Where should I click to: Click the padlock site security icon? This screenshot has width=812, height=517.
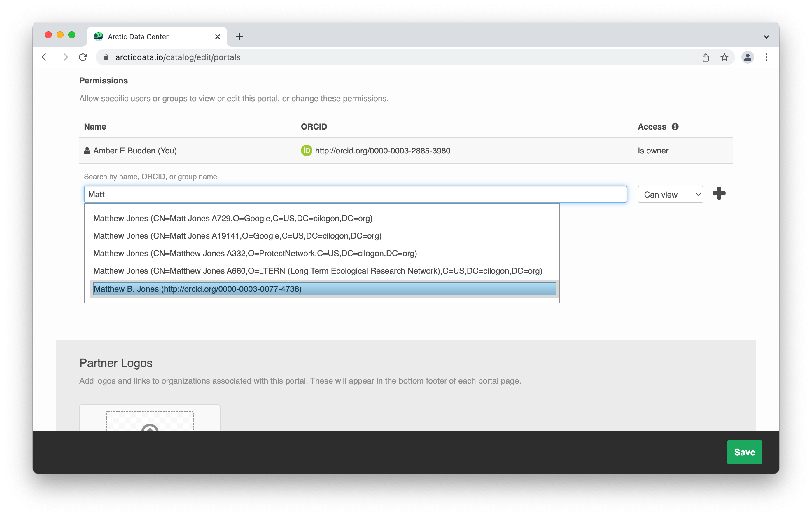pos(106,57)
